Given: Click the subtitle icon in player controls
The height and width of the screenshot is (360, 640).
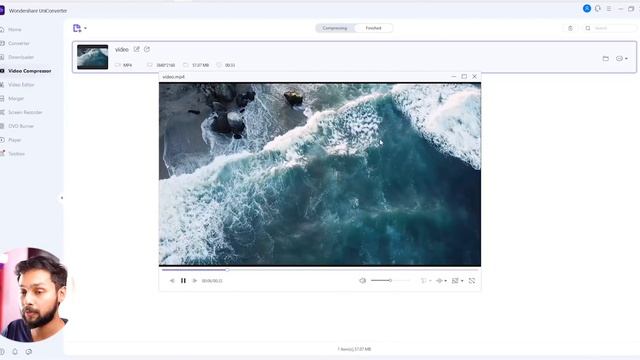Looking at the screenshot, I should coord(424,281).
